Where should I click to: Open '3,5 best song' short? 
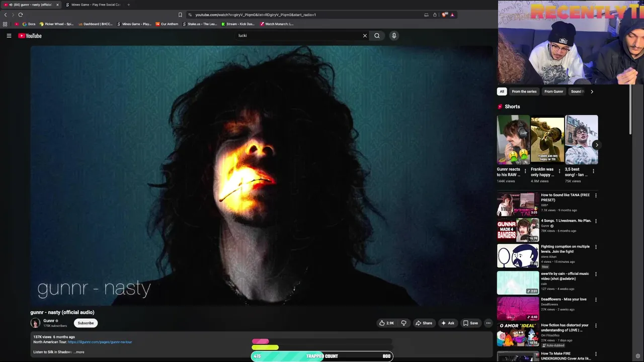(582, 140)
